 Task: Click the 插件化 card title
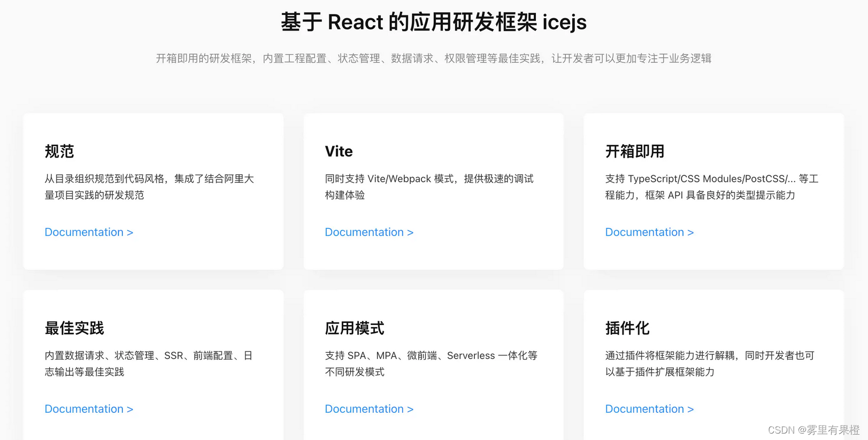627,328
